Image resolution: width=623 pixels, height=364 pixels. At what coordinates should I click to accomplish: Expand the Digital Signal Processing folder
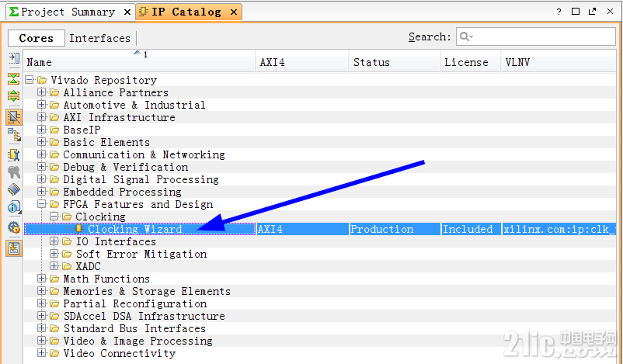click(x=41, y=179)
